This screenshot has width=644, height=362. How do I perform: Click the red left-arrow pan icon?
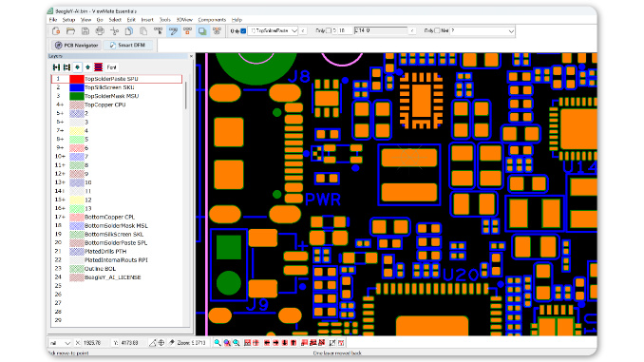pyautogui.click(x=267, y=343)
